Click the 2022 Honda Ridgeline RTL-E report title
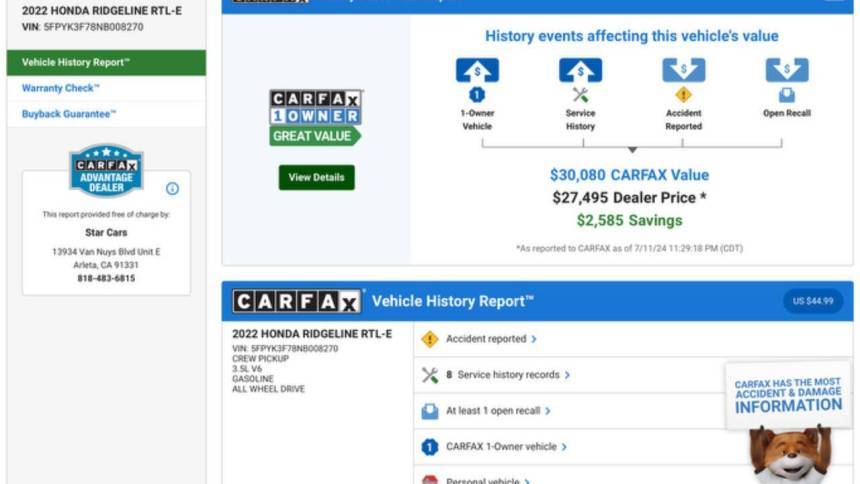 pyautogui.click(x=312, y=334)
